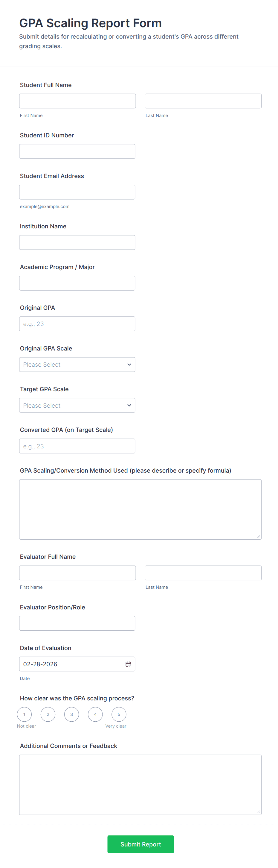Open the date picker calendar icon

click(128, 664)
